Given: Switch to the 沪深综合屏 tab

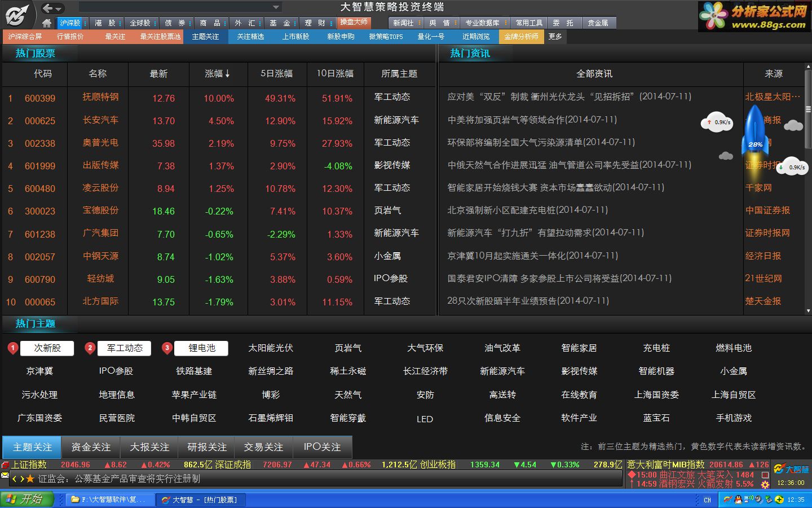Looking at the screenshot, I should pos(25,36).
